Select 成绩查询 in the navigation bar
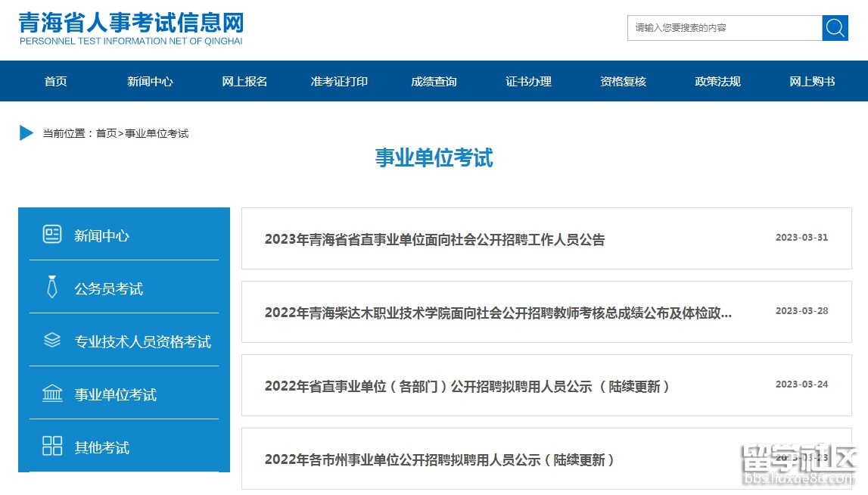This screenshot has width=868, height=495. tap(434, 81)
